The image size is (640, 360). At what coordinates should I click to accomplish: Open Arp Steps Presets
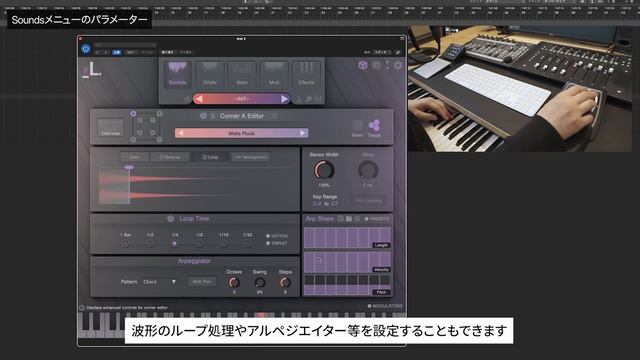point(377,219)
